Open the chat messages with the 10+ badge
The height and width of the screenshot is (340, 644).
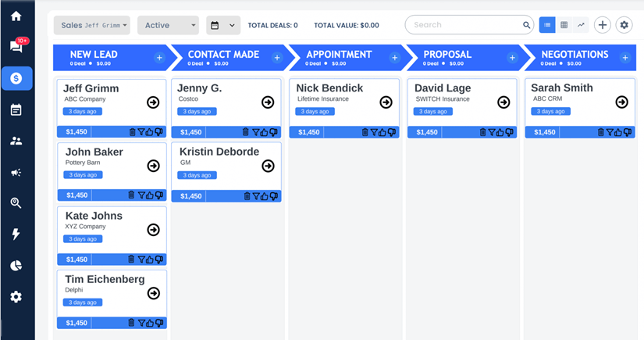click(16, 47)
